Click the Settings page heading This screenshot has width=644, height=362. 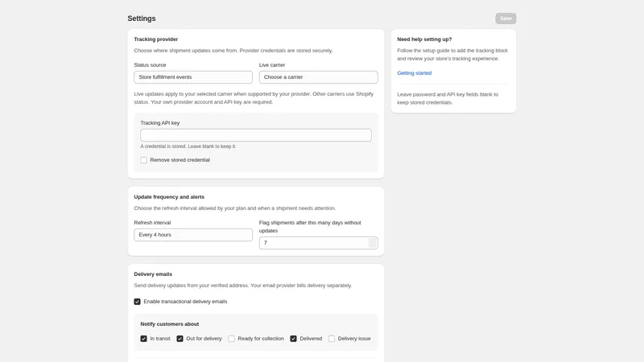coord(142,19)
